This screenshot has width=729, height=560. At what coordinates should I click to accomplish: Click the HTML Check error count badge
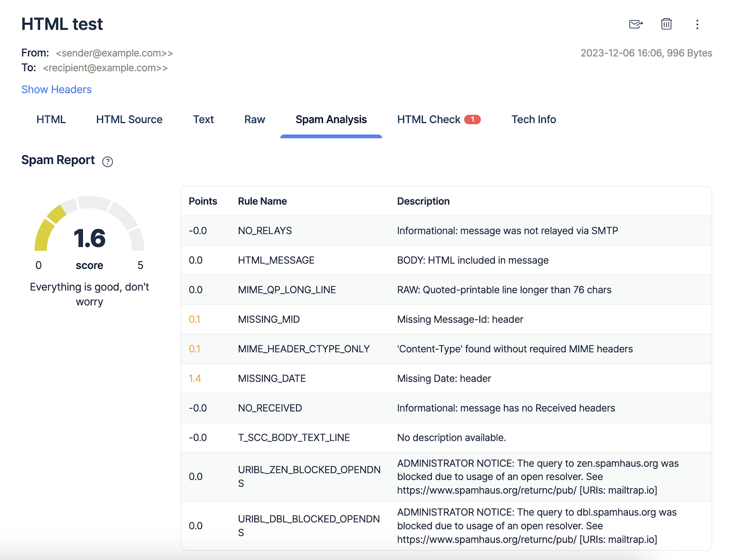pos(472,119)
